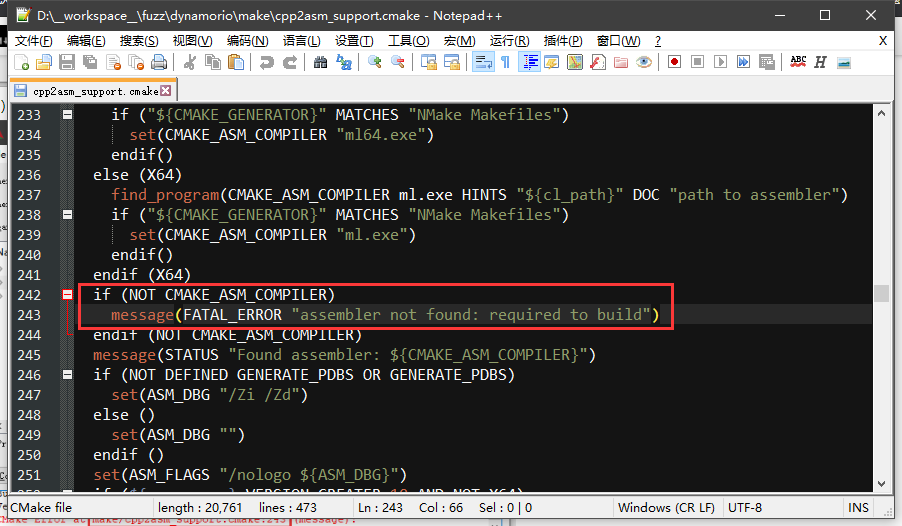Open Find with binoculars icon
The height and width of the screenshot is (526, 902).
tap(320, 62)
